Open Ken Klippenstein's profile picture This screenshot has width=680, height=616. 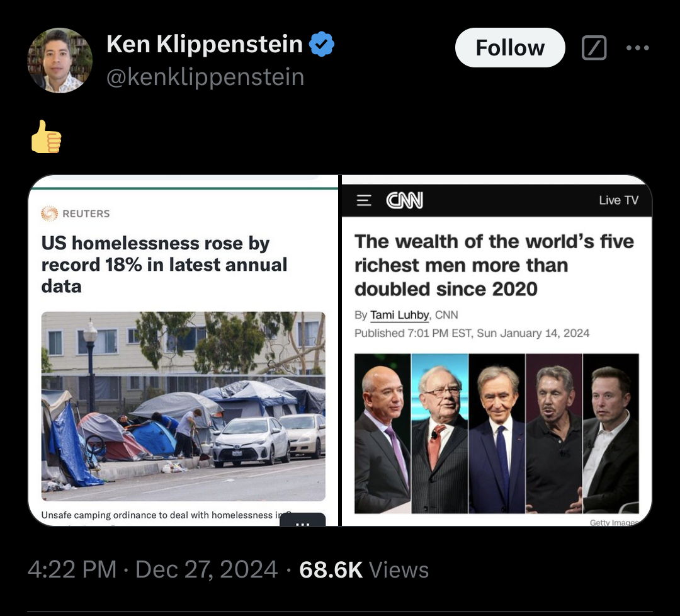click(60, 60)
